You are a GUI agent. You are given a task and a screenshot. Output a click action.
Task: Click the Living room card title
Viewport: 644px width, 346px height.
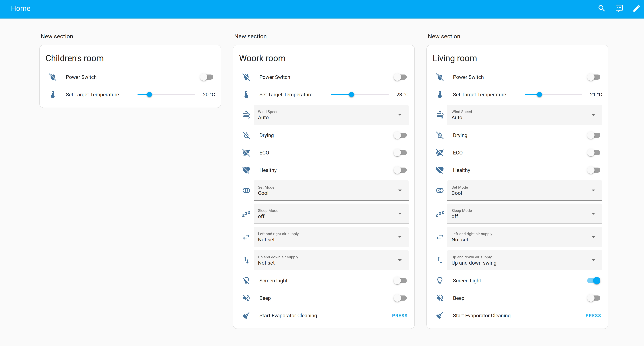[x=455, y=58]
